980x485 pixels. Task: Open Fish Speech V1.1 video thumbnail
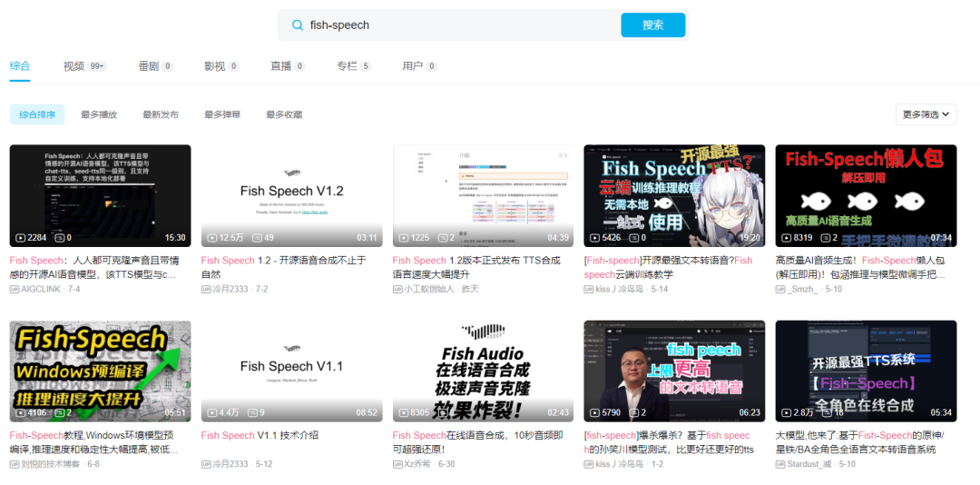pos(292,371)
